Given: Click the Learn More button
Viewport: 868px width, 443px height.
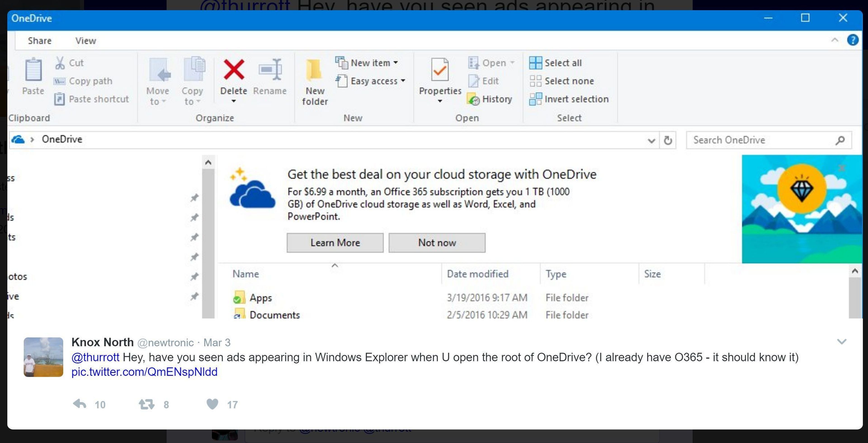Looking at the screenshot, I should click(335, 243).
